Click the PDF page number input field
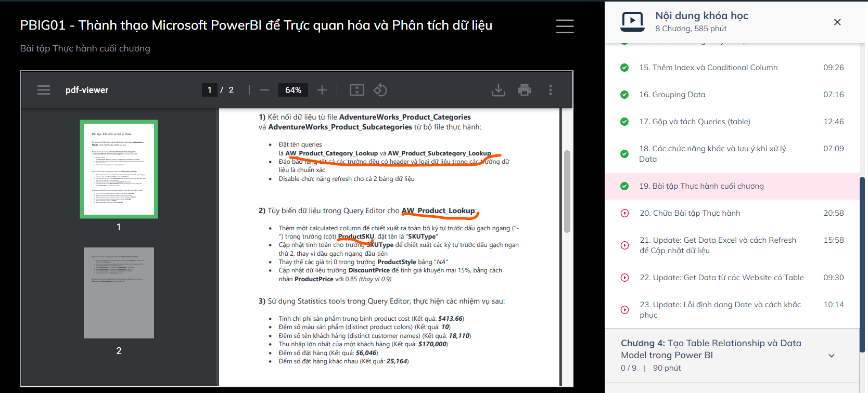This screenshot has width=868, height=393. point(209,90)
